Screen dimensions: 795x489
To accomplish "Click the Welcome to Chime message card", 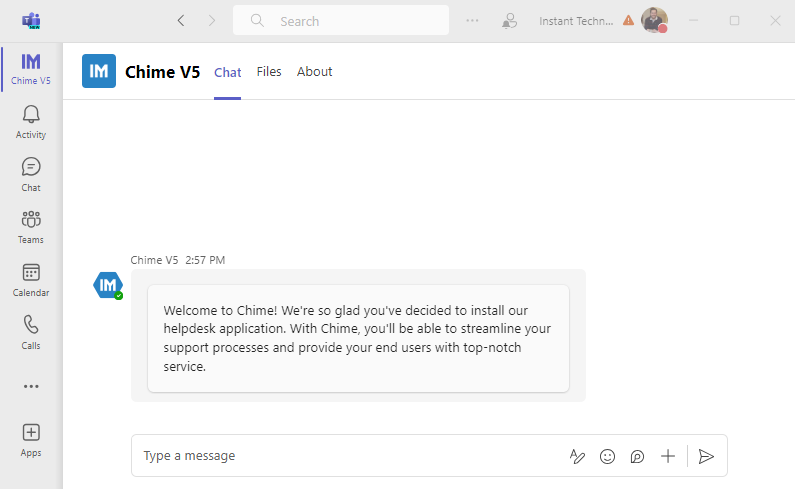I will (358, 338).
